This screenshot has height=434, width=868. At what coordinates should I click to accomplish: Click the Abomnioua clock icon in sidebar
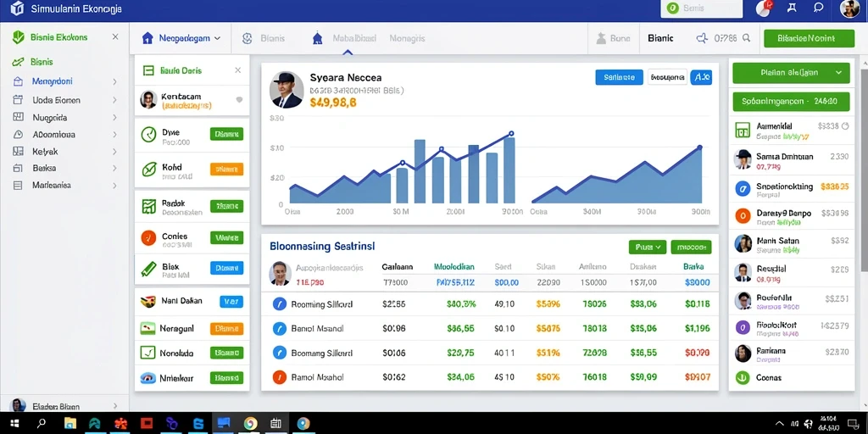point(18,135)
